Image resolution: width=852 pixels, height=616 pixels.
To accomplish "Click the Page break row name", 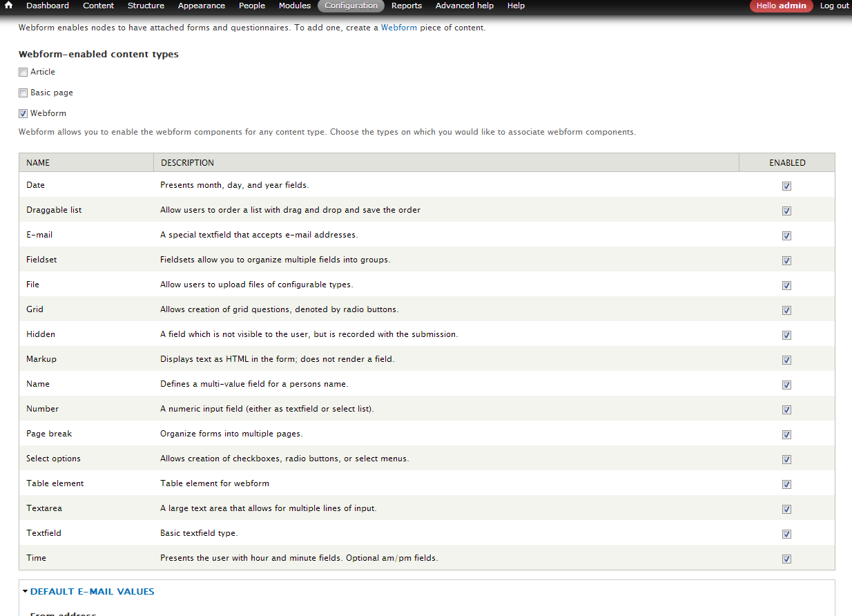I will pos(49,434).
